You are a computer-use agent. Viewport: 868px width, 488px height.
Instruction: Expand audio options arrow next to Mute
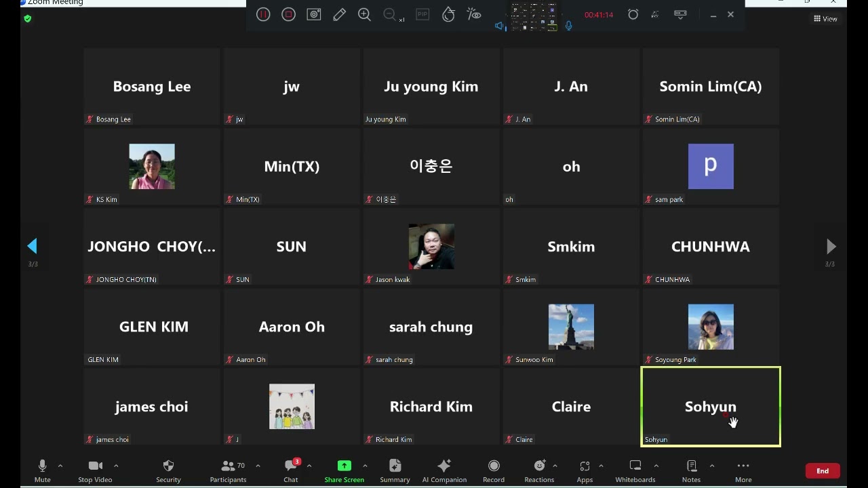point(60,466)
